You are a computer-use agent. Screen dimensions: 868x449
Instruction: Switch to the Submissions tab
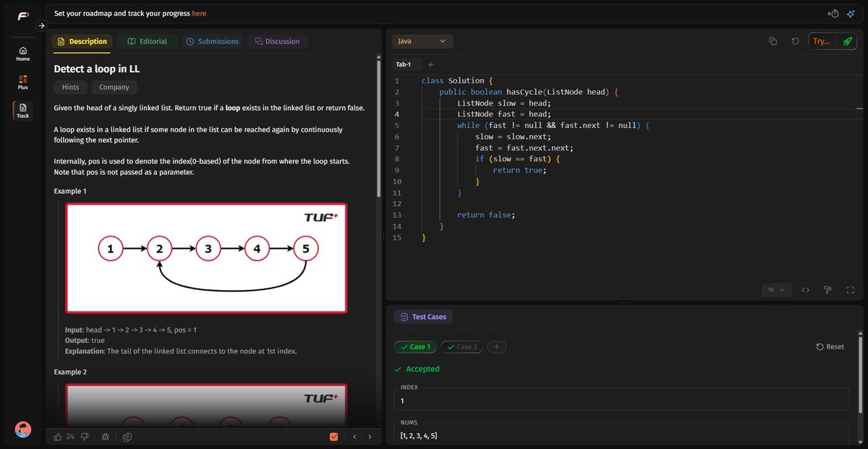click(x=212, y=41)
